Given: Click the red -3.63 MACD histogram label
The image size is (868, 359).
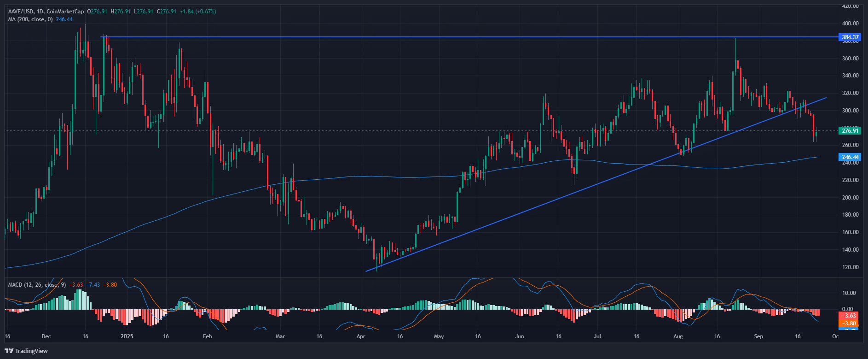Looking at the screenshot, I should [x=850, y=316].
